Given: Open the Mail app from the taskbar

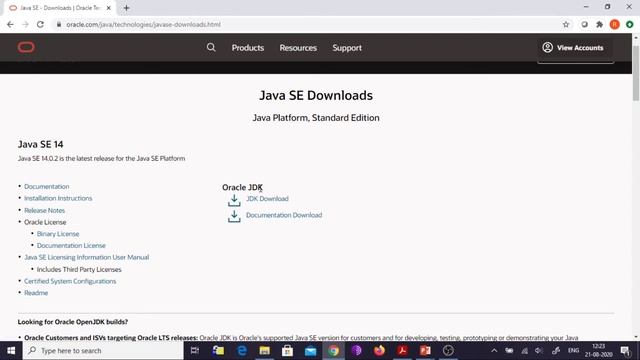Looking at the screenshot, I should [x=310, y=351].
